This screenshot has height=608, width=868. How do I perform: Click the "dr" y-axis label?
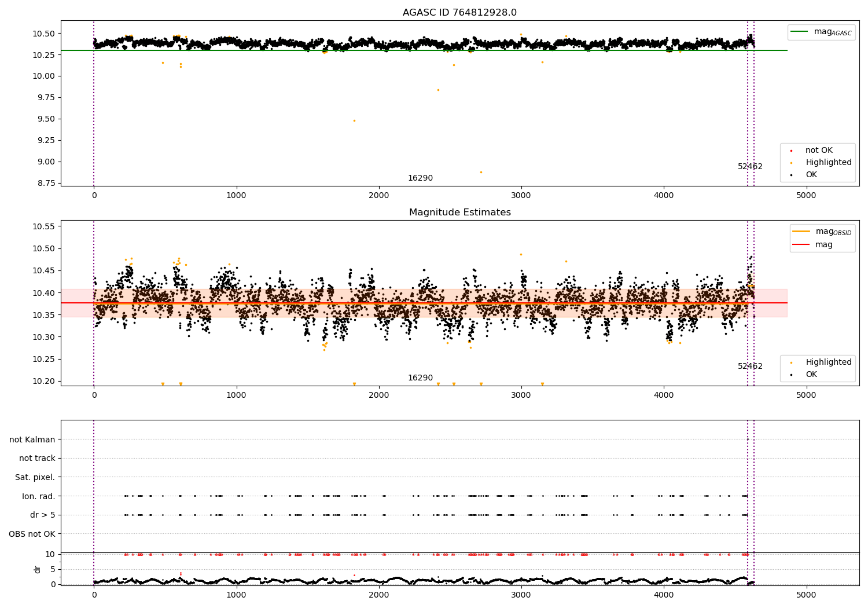click(38, 569)
